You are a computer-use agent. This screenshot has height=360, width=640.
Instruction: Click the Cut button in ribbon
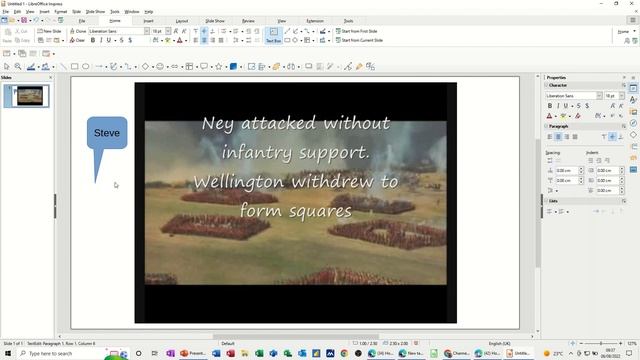coord(21,31)
